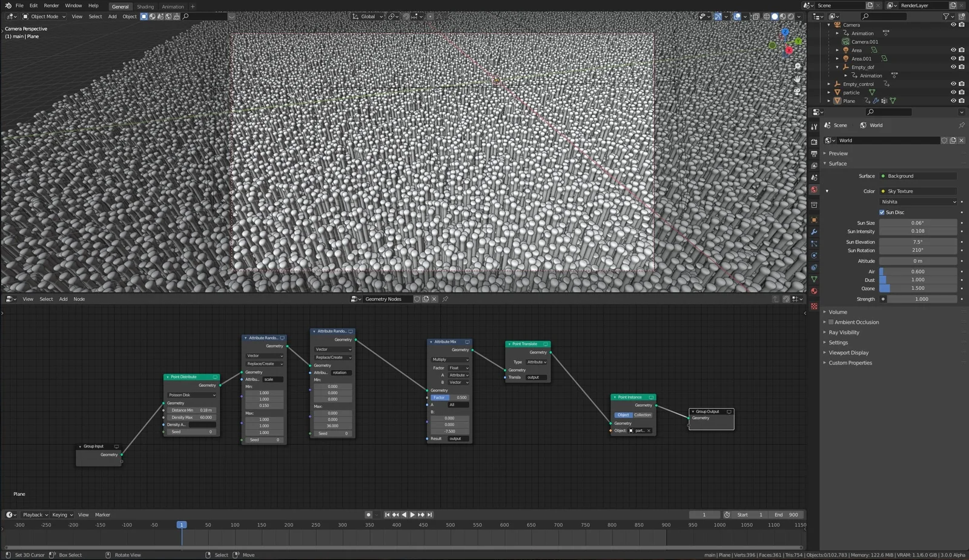Click the Sky Texture button in World properties
This screenshot has width=969, height=560.
coord(918,191)
